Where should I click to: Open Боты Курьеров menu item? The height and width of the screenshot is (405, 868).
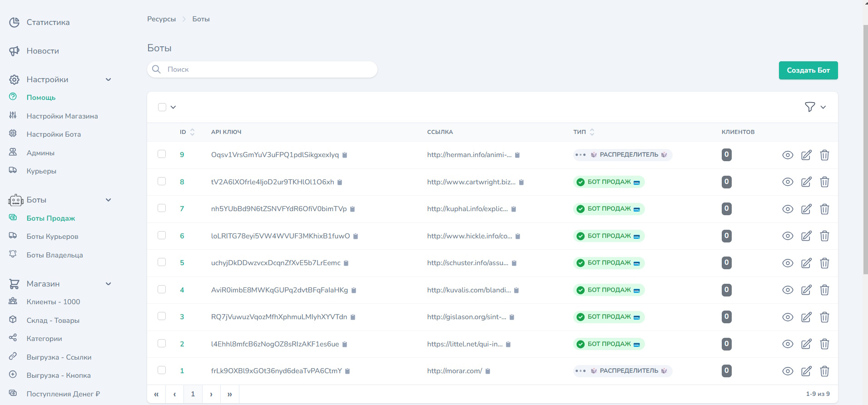pos(52,237)
